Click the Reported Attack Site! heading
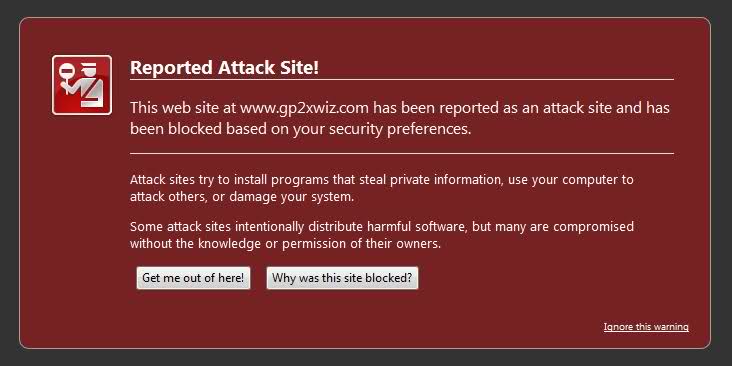This screenshot has height=366, width=732. (225, 68)
